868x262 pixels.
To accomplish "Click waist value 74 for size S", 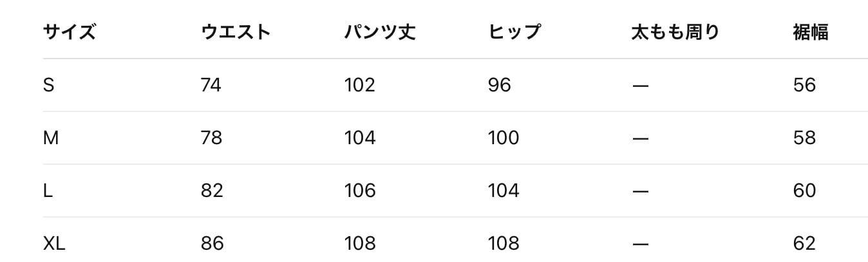I will tap(211, 85).
